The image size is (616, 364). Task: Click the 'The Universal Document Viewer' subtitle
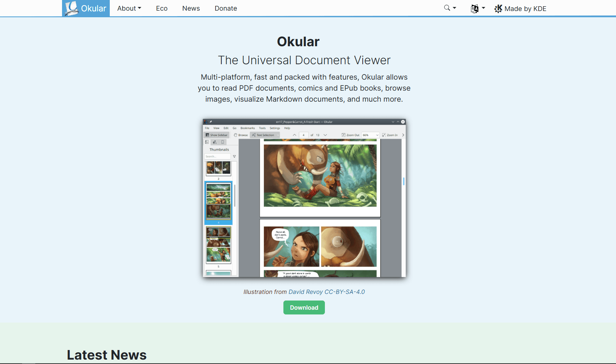click(304, 60)
